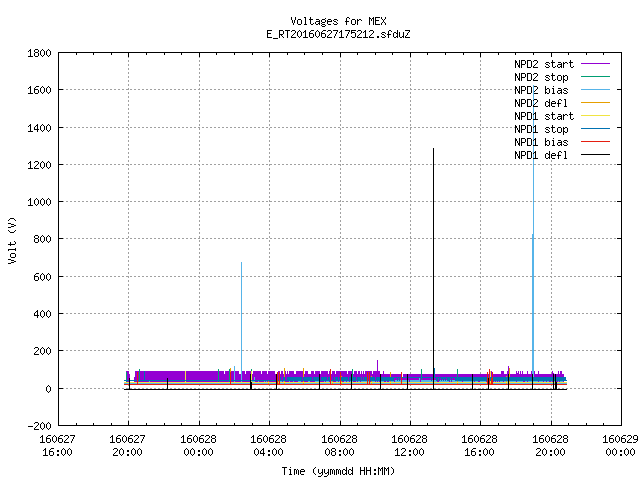
Task: Click the 1000 y-axis tick label
Action: [39, 202]
